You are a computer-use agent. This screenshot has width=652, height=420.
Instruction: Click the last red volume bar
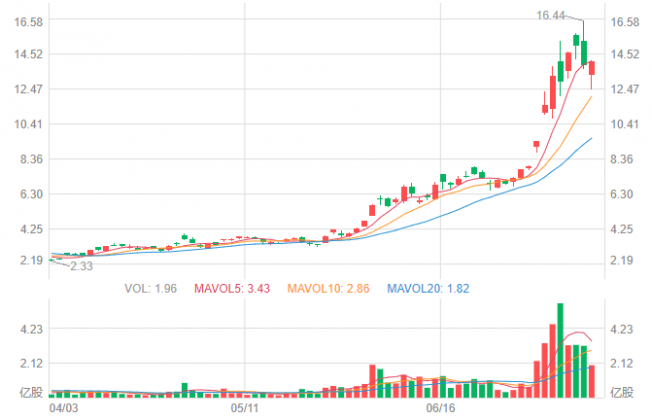[592, 381]
